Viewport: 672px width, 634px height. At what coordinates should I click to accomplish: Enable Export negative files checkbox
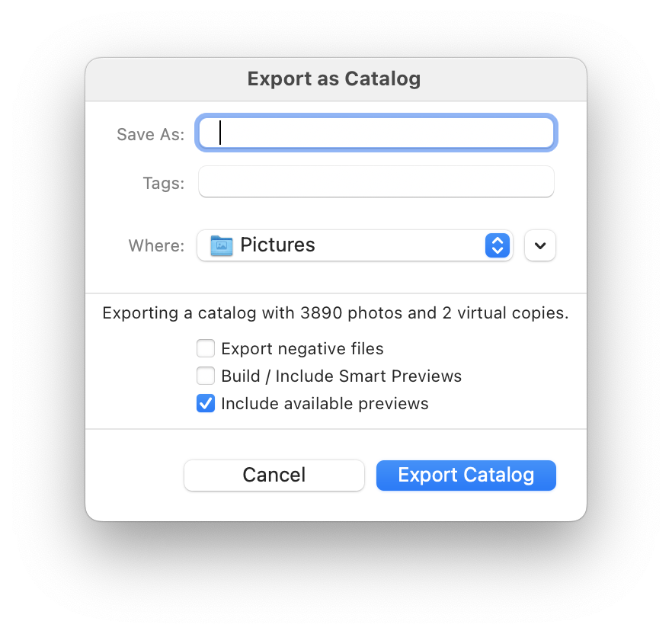[206, 348]
